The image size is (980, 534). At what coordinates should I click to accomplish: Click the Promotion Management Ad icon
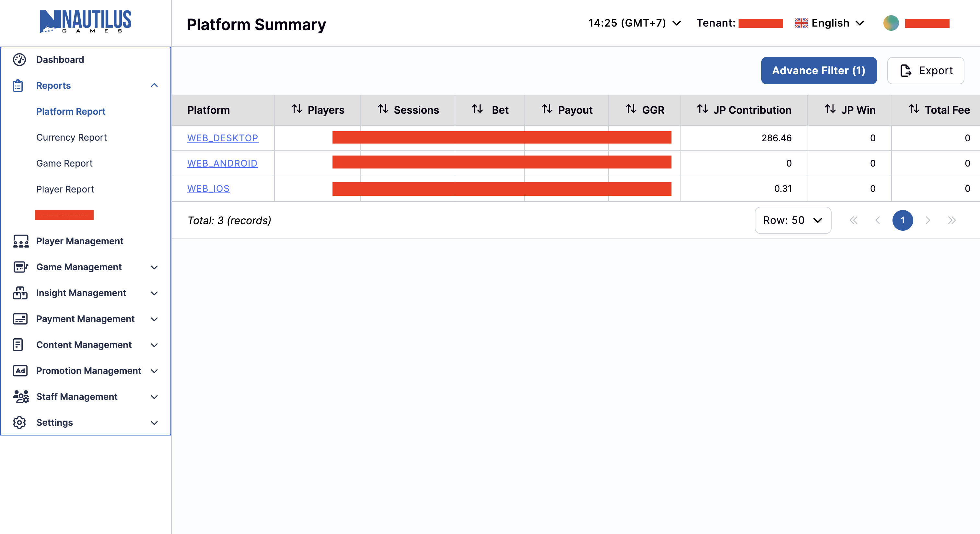pyautogui.click(x=20, y=371)
